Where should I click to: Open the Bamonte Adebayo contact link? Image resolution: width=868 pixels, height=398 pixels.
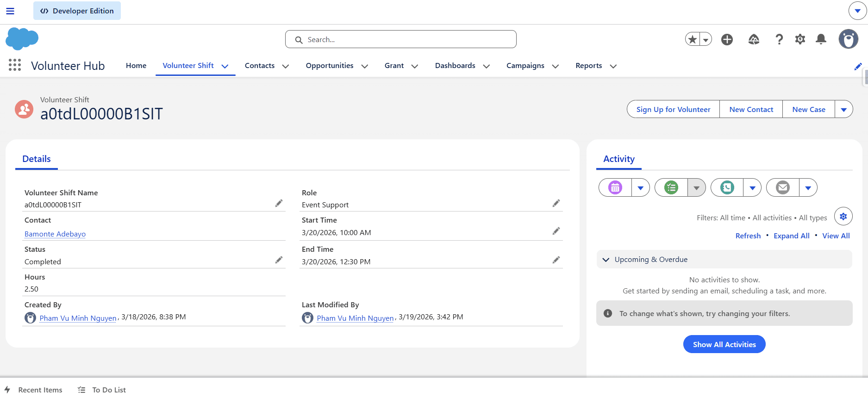click(x=55, y=234)
